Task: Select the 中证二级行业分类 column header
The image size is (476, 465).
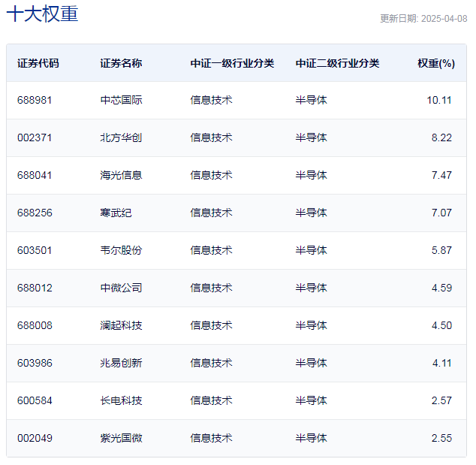Action: [337, 63]
